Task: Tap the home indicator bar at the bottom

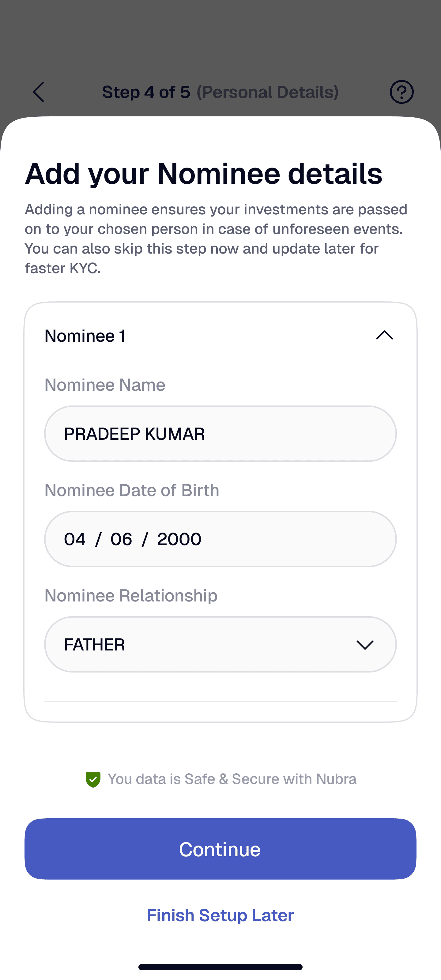Action: [220, 967]
